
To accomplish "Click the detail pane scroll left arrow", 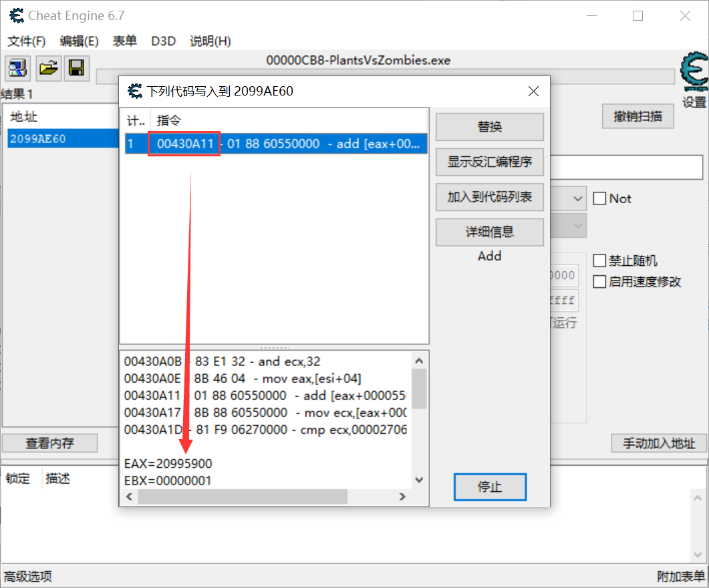I will click(130, 496).
